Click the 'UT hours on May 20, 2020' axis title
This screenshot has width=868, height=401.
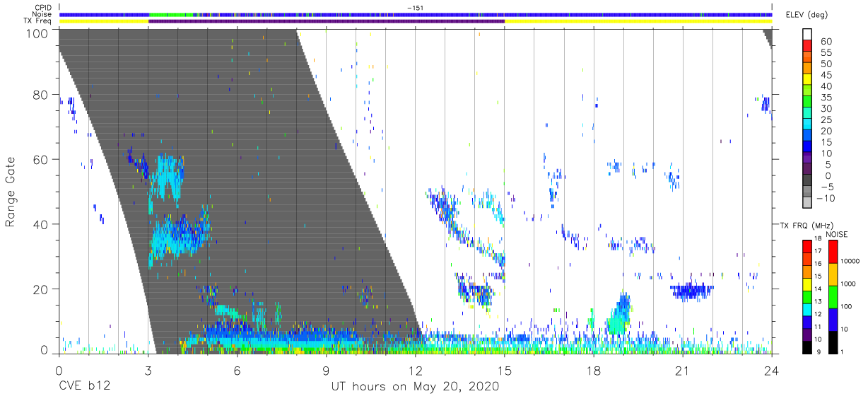(x=416, y=387)
